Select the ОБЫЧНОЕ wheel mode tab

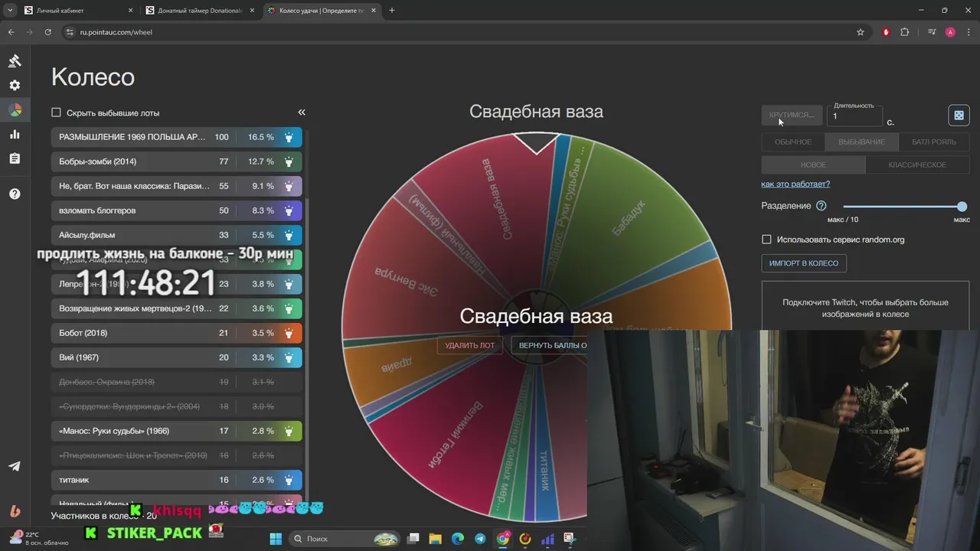coord(793,142)
